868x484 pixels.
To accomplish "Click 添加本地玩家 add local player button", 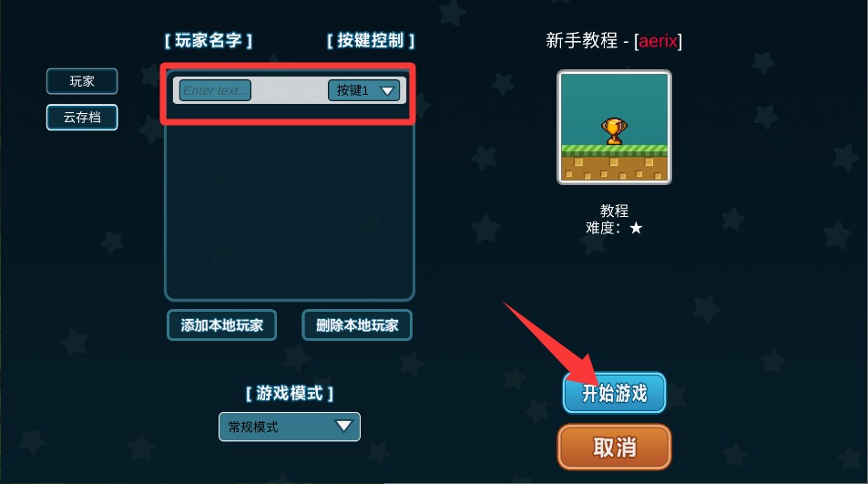I will coord(221,325).
